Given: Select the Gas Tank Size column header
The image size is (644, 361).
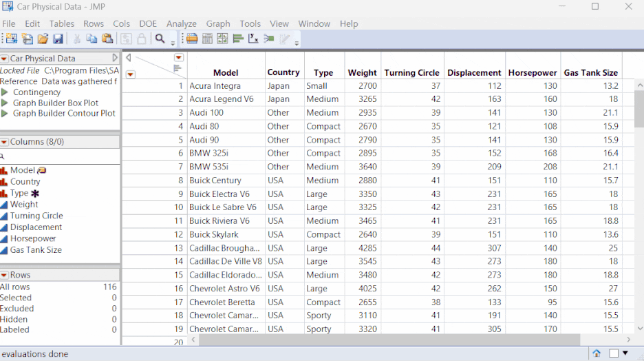Looking at the screenshot, I should [x=590, y=73].
